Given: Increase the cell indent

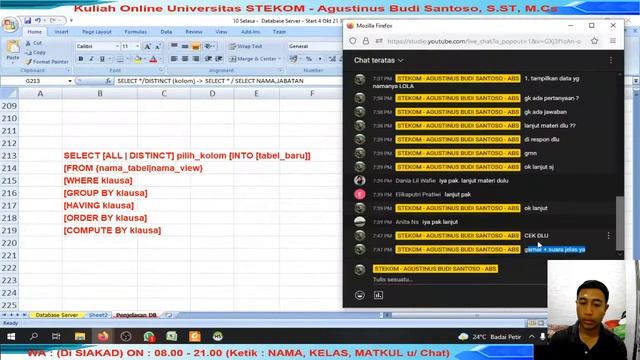Looking at the screenshot, I should (x=219, y=59).
